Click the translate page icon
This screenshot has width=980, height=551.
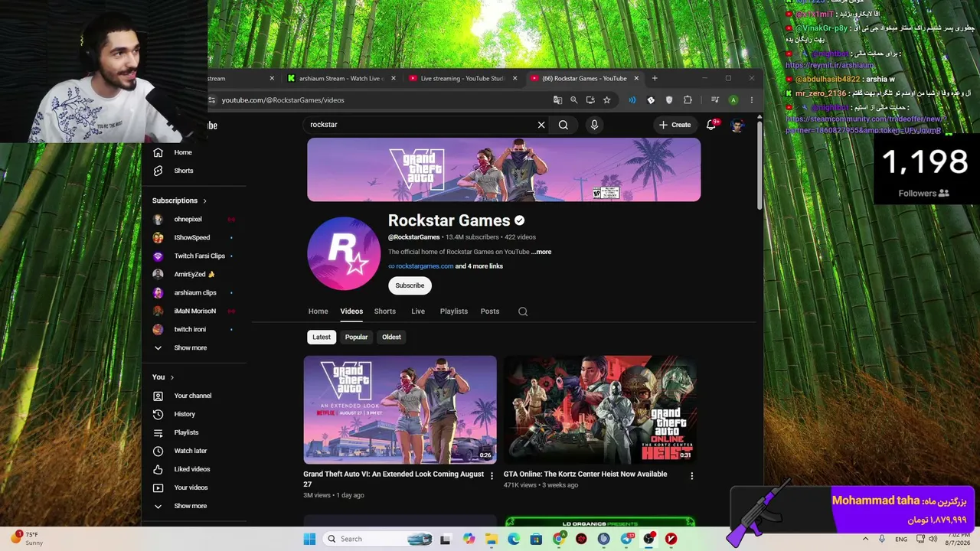coord(557,100)
